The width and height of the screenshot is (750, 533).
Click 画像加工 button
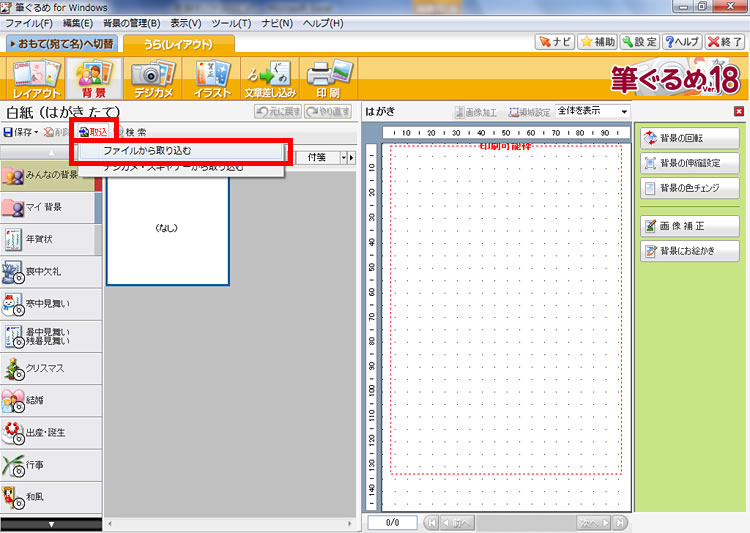tap(475, 112)
